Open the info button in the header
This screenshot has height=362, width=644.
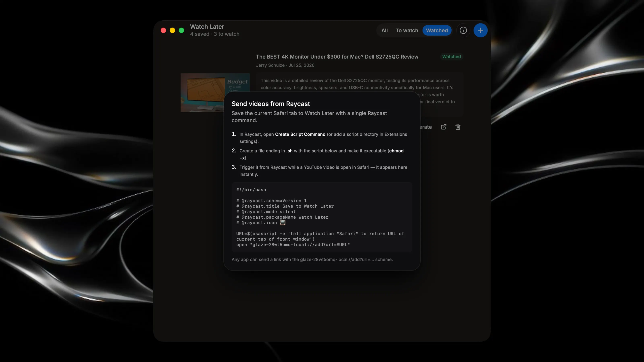(x=463, y=31)
